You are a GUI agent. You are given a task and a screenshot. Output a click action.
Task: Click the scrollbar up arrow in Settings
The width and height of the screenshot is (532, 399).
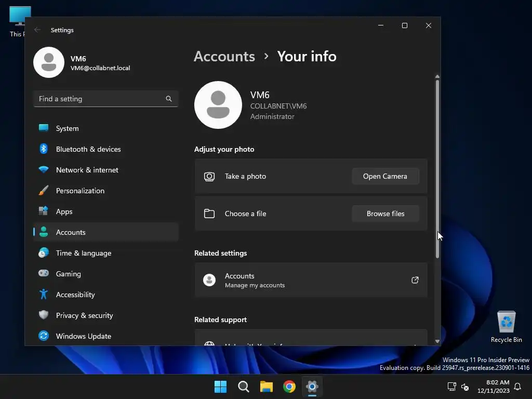click(437, 77)
